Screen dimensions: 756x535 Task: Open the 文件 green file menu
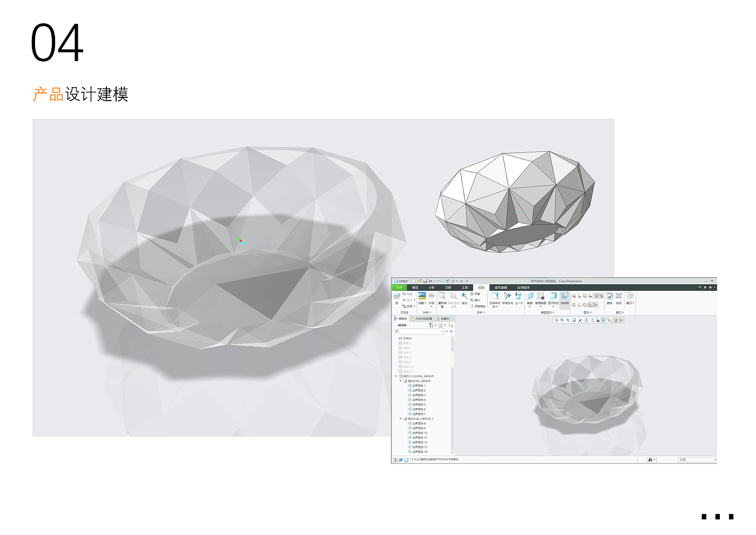[399, 287]
